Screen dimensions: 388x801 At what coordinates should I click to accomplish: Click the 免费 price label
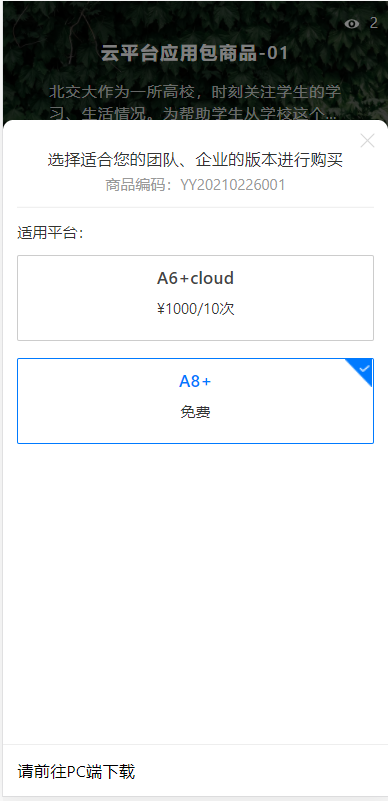click(196, 412)
